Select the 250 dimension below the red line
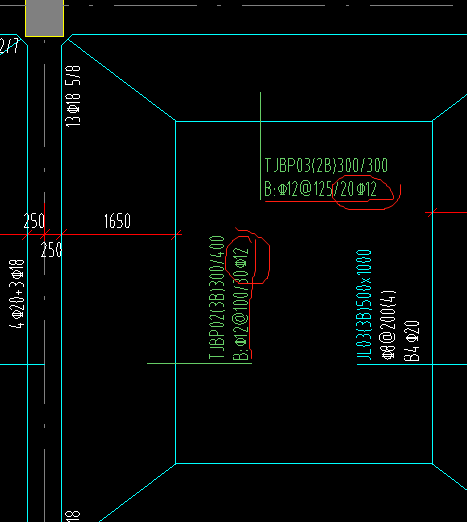The image size is (467, 522). coord(51,250)
